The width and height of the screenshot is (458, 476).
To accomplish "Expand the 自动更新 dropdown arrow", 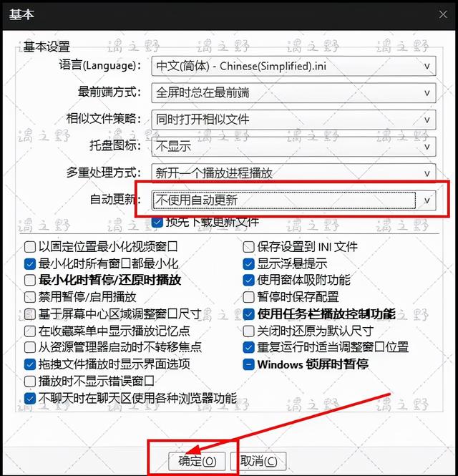I will [427, 200].
